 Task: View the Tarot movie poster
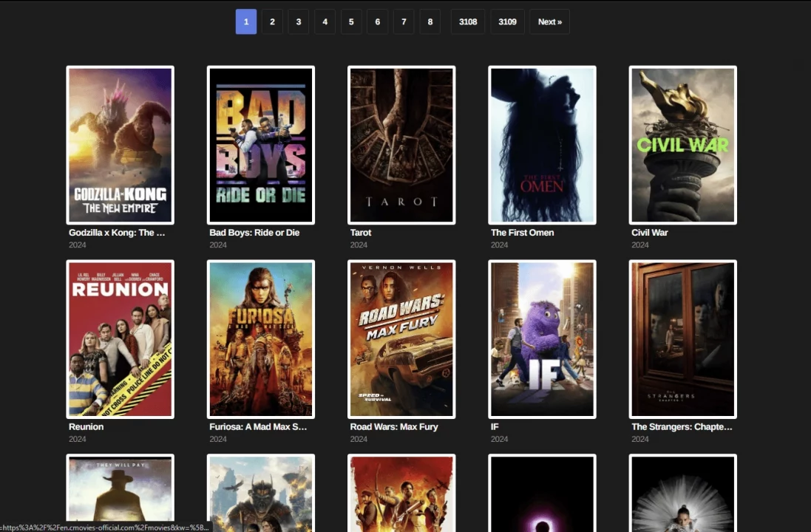coord(401,144)
